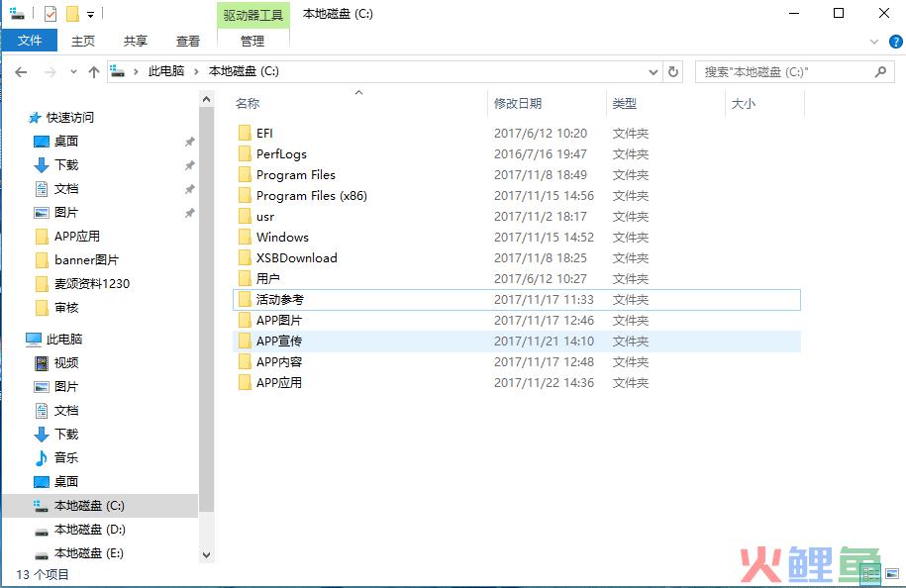Click the pin icon next to 下载
The height and width of the screenshot is (588, 906).
coord(189,165)
